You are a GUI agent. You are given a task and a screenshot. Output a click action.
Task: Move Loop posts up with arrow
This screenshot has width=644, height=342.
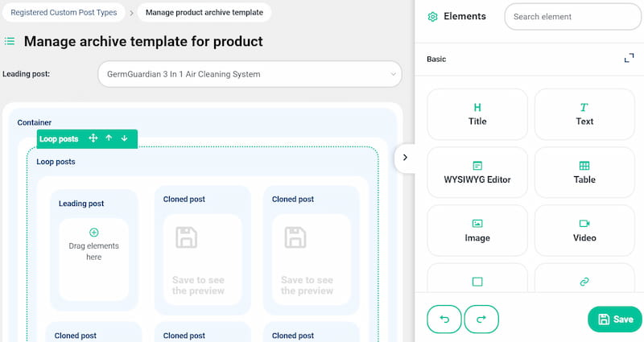tap(109, 138)
